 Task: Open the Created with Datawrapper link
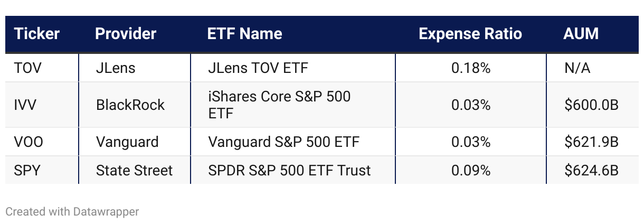pos(72,212)
